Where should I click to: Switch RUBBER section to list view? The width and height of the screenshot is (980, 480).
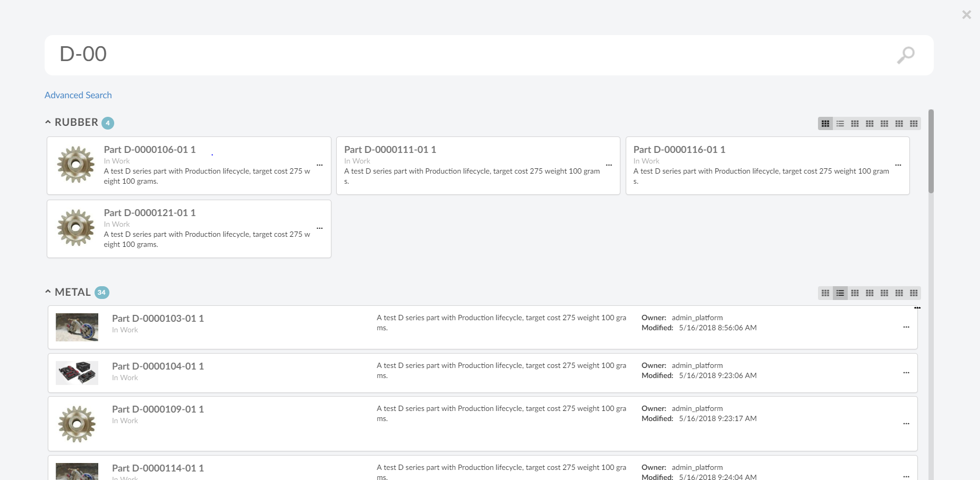click(840, 124)
